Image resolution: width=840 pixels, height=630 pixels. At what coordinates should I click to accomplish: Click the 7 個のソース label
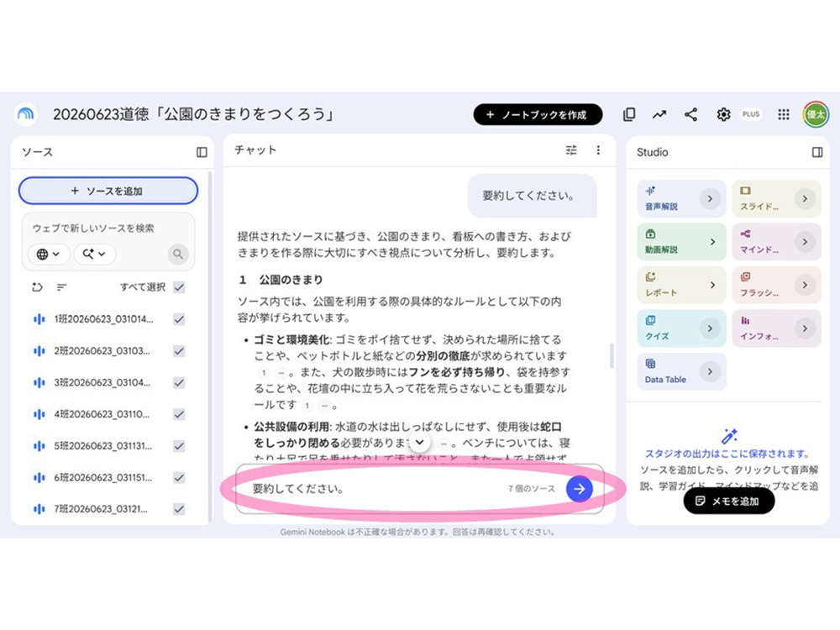[532, 489]
